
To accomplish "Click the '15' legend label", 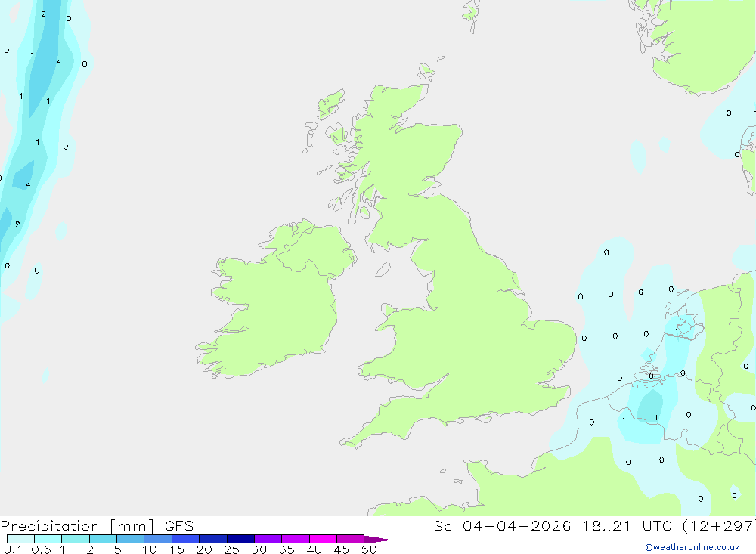I will (x=177, y=549).
